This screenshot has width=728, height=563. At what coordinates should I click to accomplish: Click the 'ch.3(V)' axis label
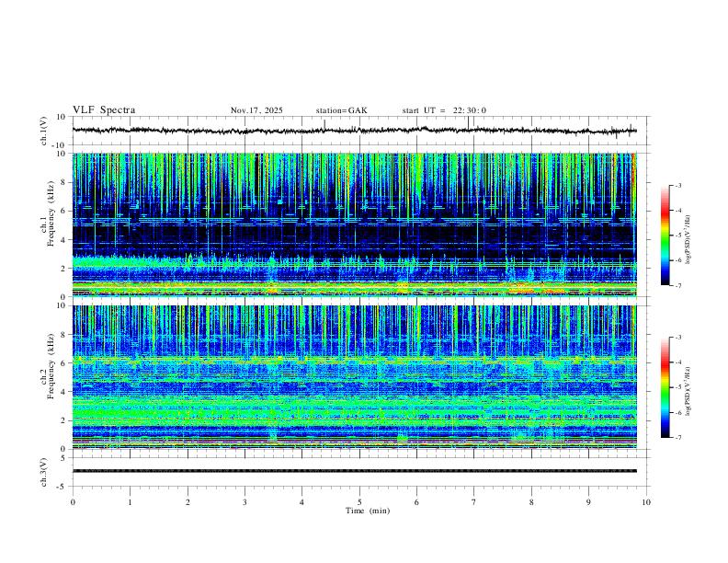[x=44, y=473]
